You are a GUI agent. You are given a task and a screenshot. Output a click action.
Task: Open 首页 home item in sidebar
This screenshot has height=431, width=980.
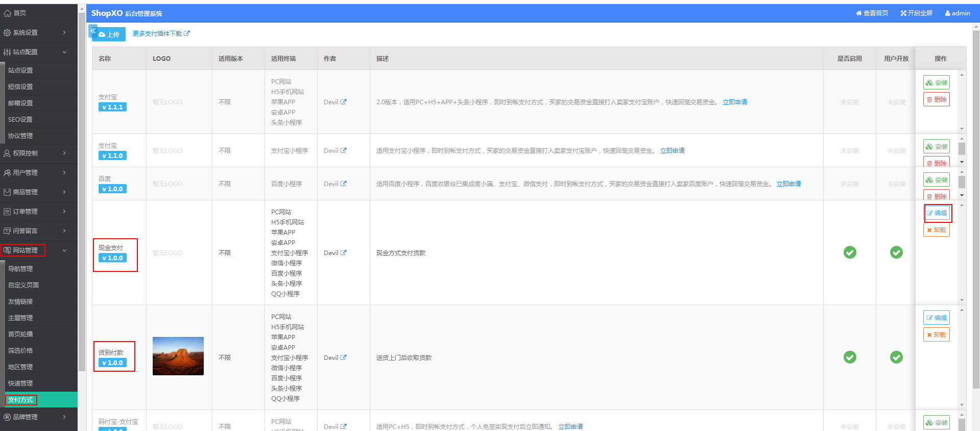tap(38, 13)
